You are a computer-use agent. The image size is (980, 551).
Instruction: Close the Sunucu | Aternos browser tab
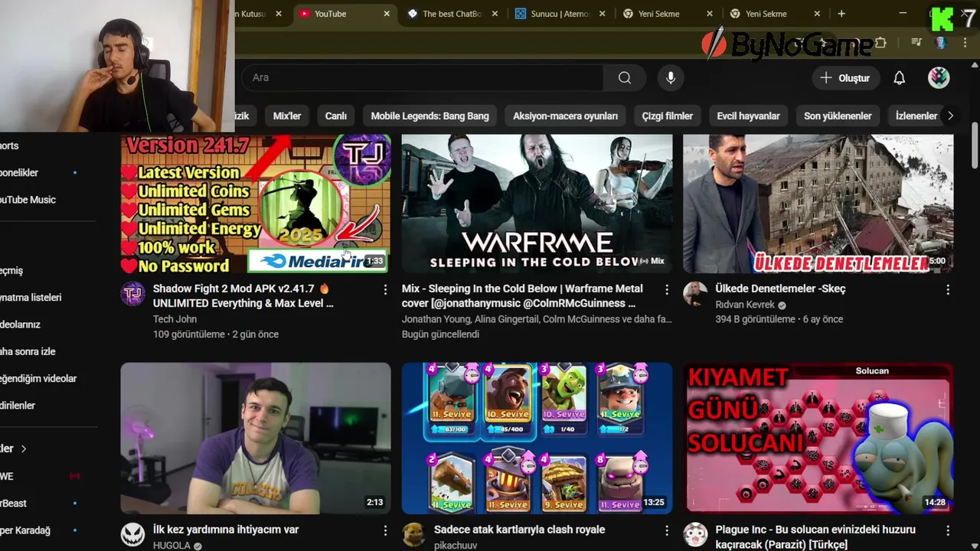click(602, 14)
